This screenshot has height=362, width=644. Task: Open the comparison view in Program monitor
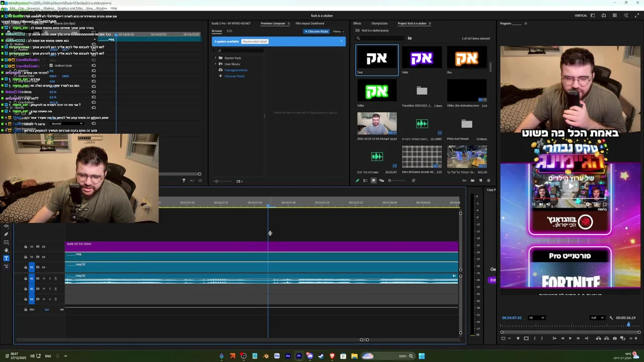tap(622, 338)
